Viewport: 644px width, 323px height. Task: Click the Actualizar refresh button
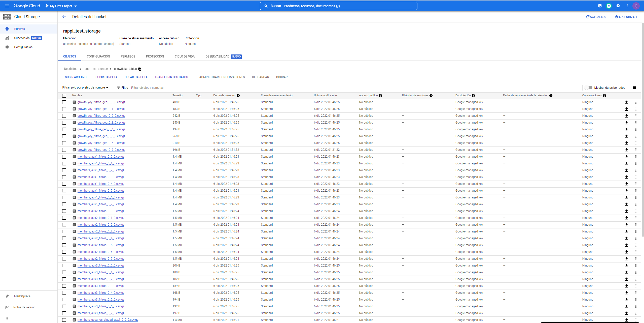tap(597, 17)
